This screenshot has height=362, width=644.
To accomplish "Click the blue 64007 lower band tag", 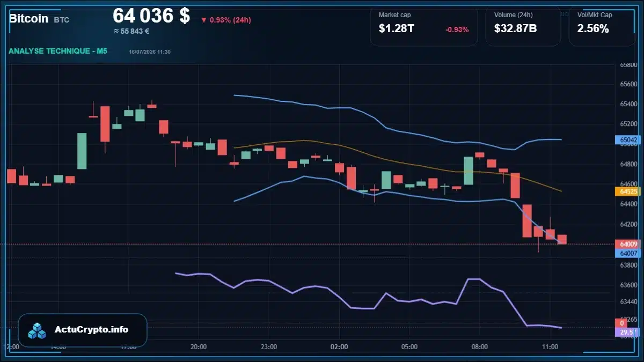I will point(628,253).
